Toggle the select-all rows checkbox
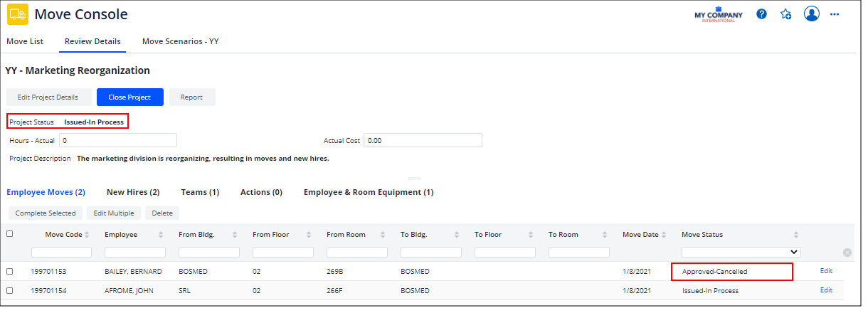868x313 pixels. pyautogui.click(x=9, y=233)
